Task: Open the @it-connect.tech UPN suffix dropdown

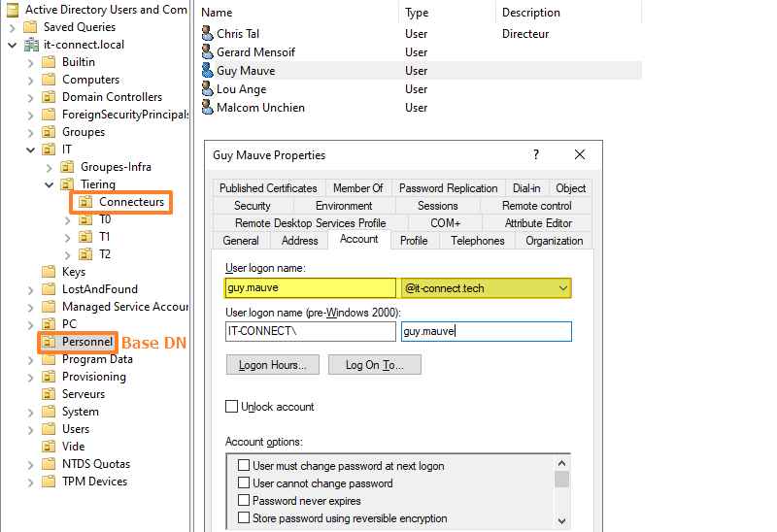Action: pyautogui.click(x=563, y=287)
